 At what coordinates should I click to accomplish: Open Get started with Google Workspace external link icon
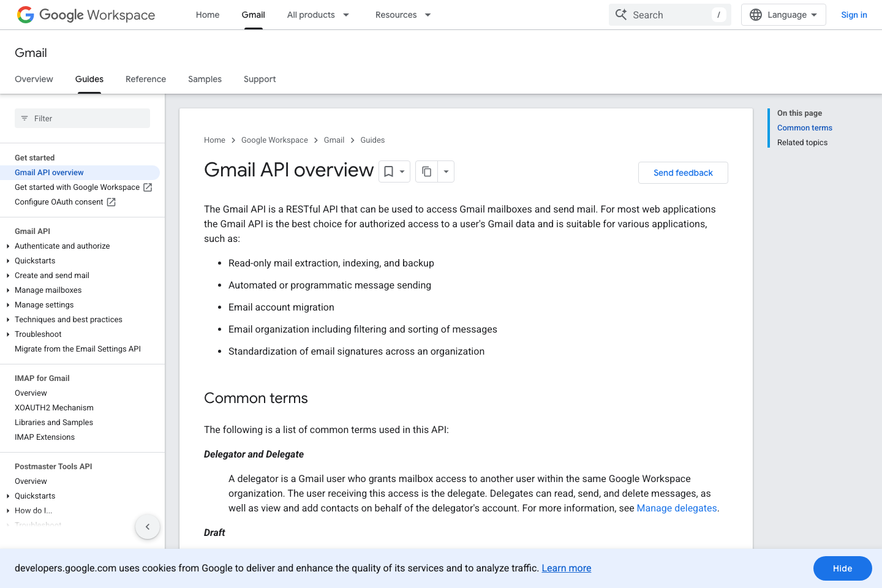tap(148, 187)
